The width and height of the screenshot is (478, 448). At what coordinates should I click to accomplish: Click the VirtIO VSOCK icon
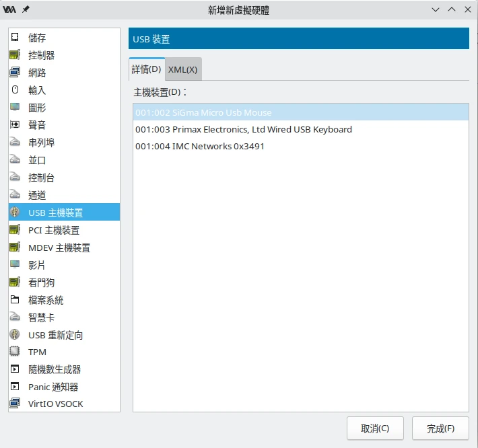[15, 404]
